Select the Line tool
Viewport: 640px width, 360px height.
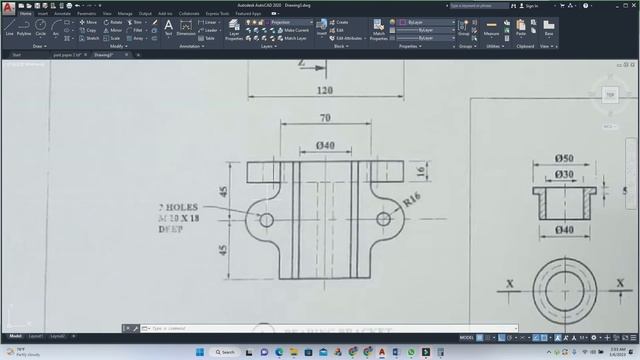10,27
